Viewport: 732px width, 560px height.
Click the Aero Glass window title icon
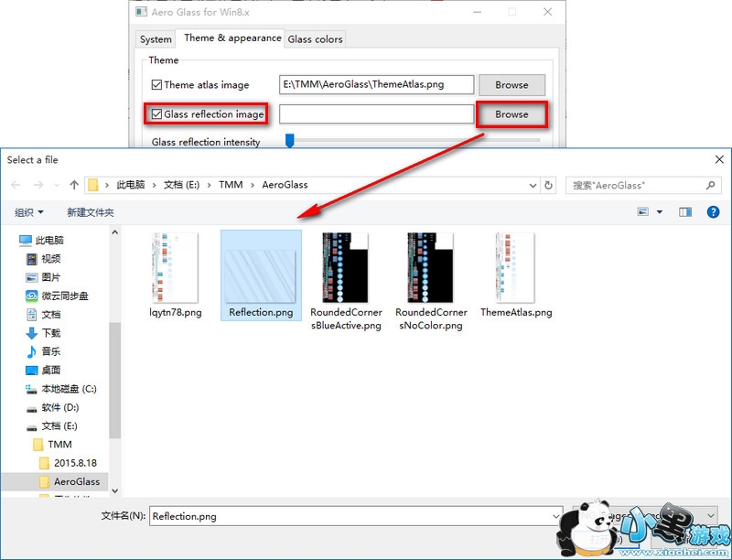coord(141,12)
